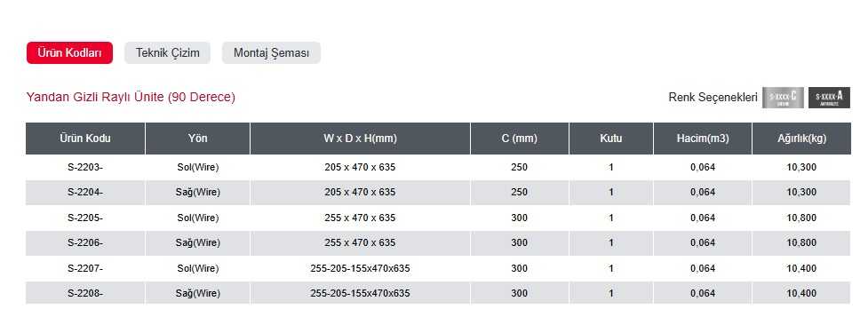Select product code S-2203- row
This screenshot has height=333, width=868.
(x=438, y=167)
